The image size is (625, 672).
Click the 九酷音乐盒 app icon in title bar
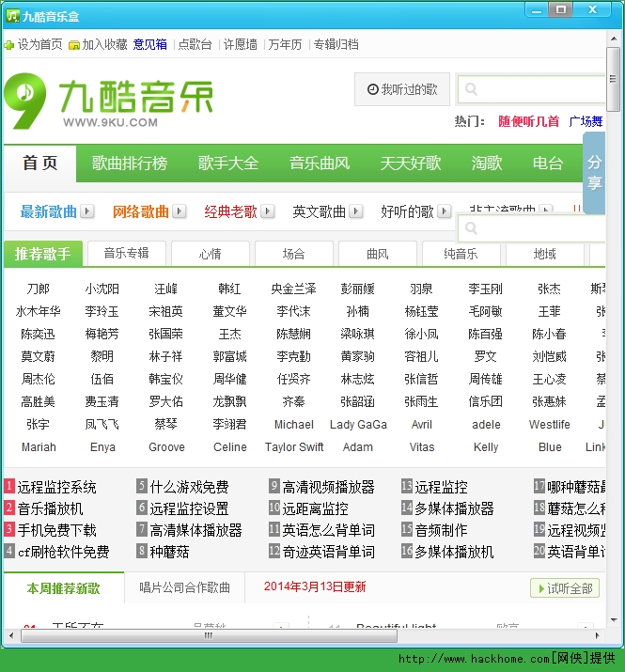tap(12, 16)
